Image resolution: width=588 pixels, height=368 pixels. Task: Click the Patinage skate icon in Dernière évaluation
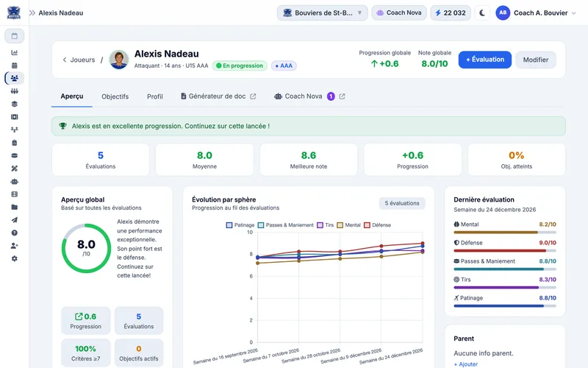tap(456, 298)
